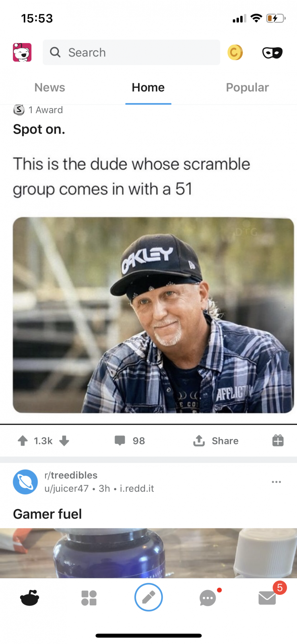Downvote the Spot on post
The image size is (297, 644).
click(x=64, y=441)
